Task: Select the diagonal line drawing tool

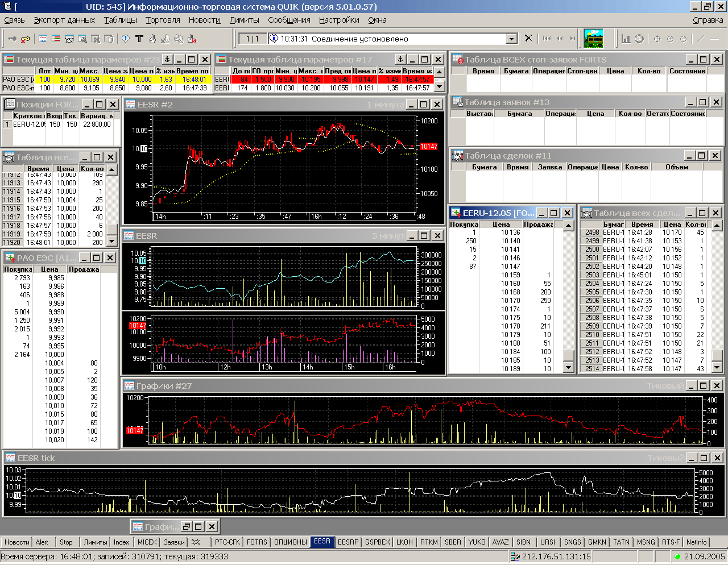Action: 701,39
